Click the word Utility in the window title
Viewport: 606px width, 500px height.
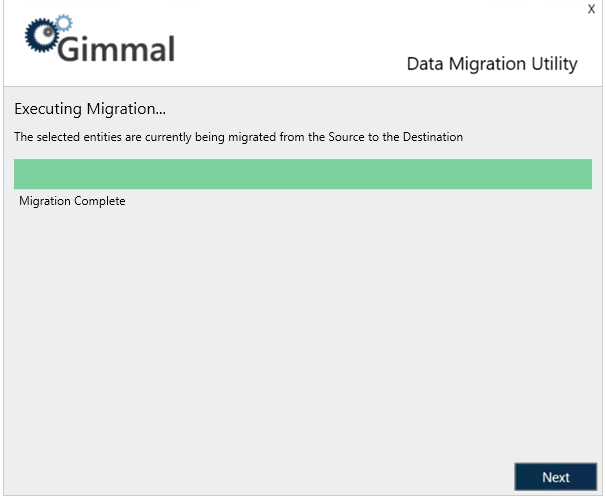point(553,64)
